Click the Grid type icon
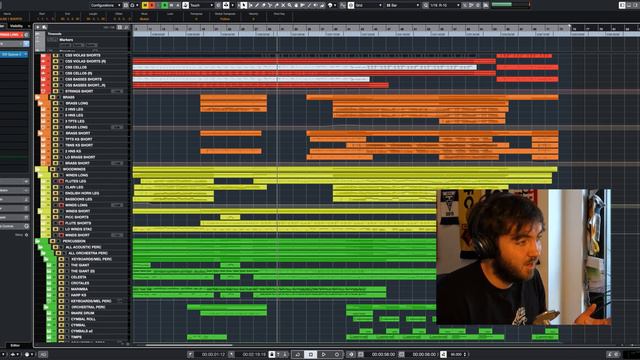 pyautogui.click(x=351, y=5)
